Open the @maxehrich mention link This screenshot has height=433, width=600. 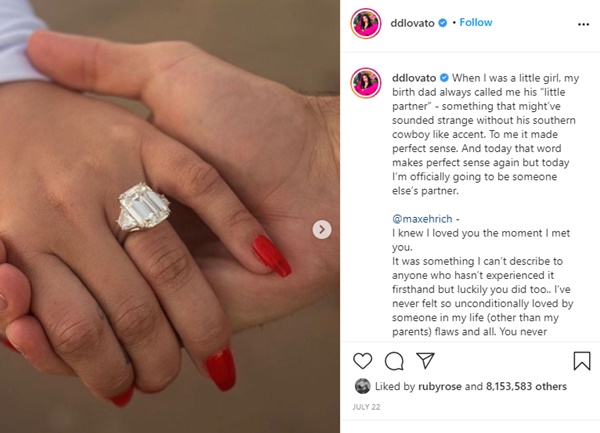(422, 219)
